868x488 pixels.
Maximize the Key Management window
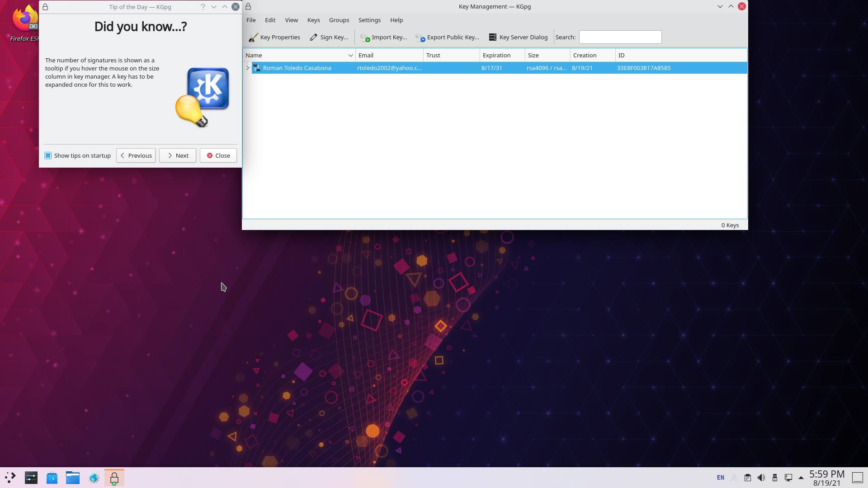[x=731, y=6]
